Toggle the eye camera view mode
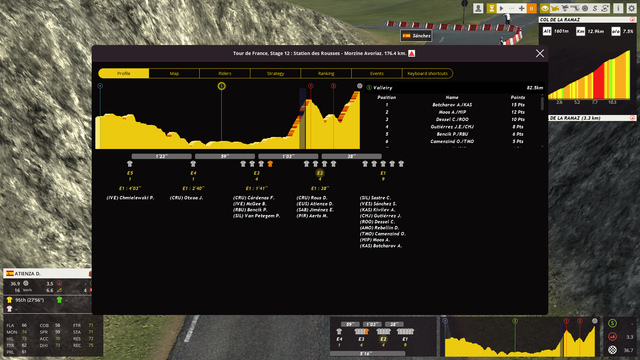The width and height of the screenshot is (640, 360). (x=545, y=8)
